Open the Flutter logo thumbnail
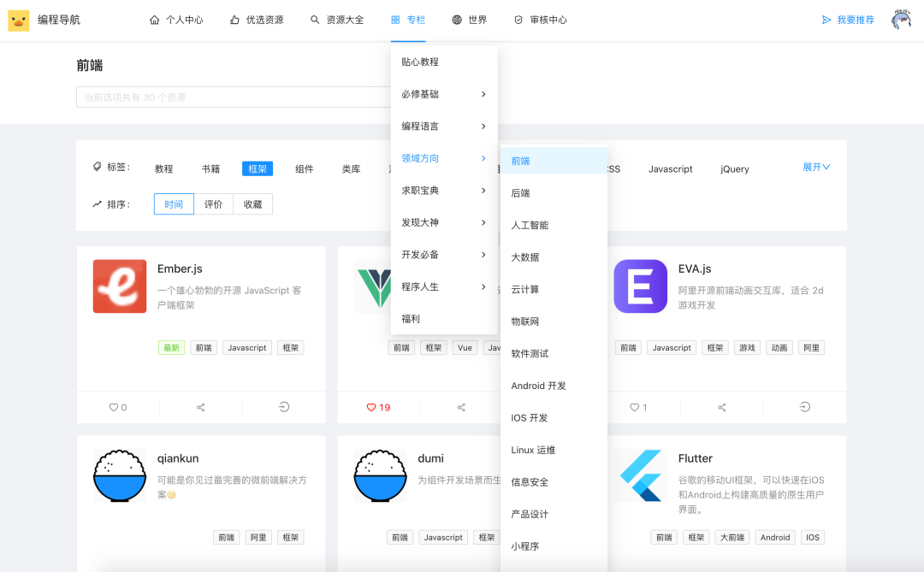Image resolution: width=924 pixels, height=572 pixels. (640, 475)
